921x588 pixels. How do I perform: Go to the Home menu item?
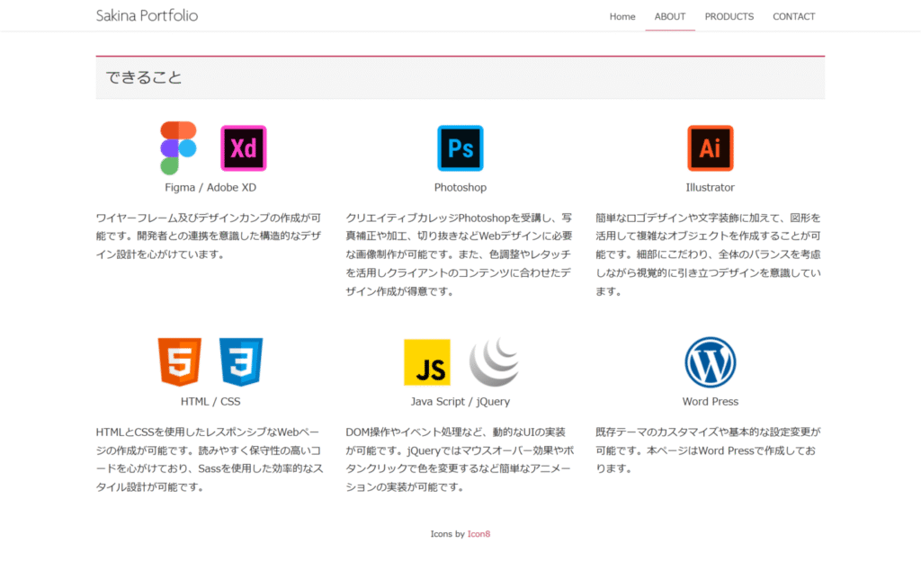click(622, 16)
